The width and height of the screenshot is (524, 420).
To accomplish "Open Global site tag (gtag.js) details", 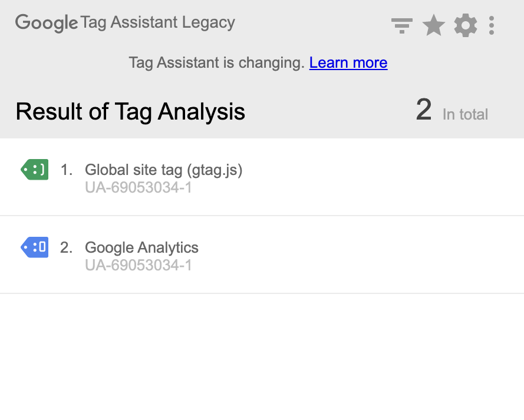I will point(262,177).
